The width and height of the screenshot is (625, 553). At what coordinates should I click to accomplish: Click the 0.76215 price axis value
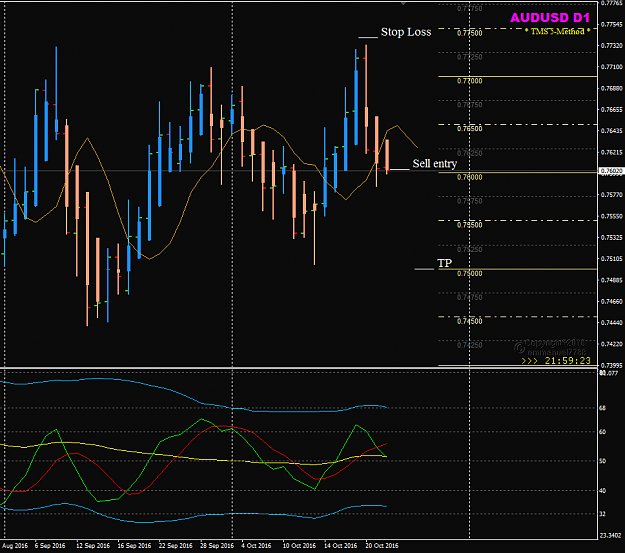point(612,152)
